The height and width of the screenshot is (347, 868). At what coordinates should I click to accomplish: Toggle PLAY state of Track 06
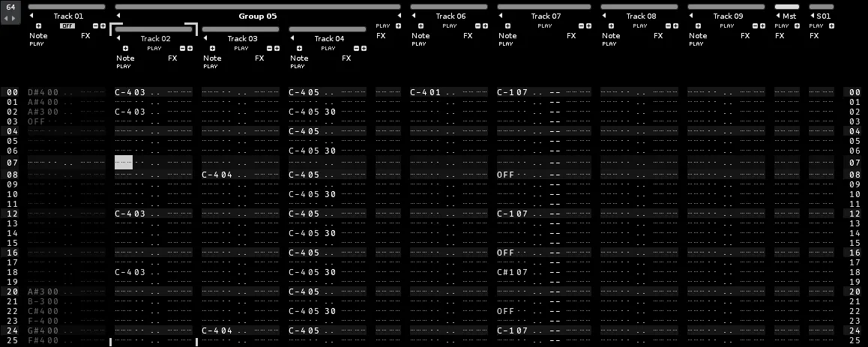[x=449, y=25]
